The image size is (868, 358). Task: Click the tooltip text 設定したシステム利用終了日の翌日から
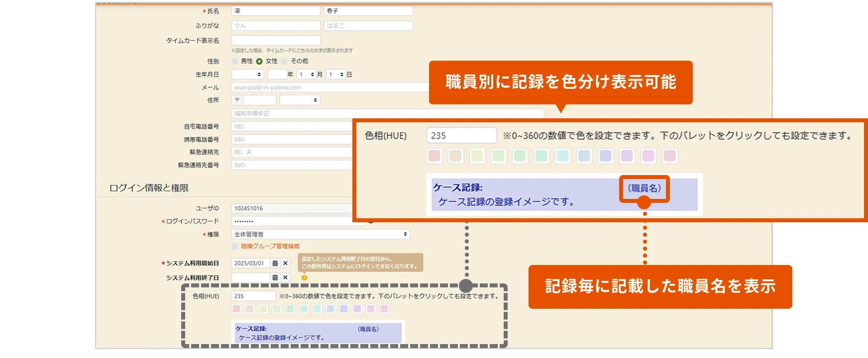pyautogui.click(x=347, y=259)
